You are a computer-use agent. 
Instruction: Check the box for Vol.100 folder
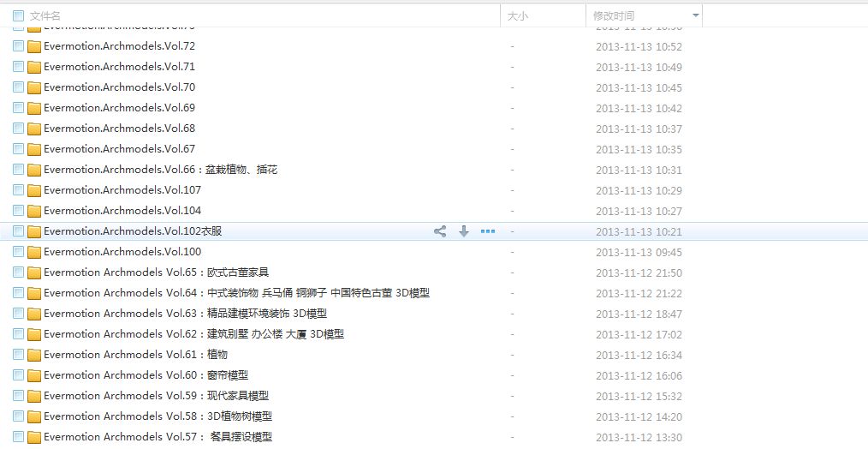pyautogui.click(x=18, y=252)
